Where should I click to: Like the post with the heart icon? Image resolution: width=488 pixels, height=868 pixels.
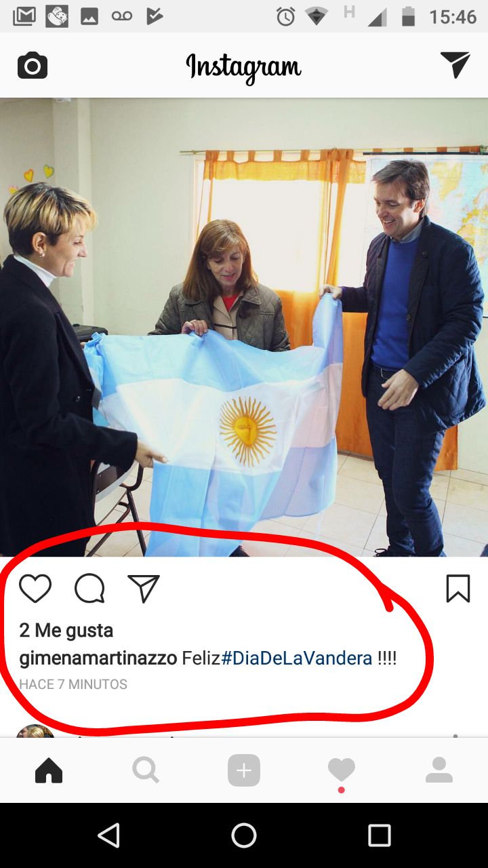pos(35,589)
